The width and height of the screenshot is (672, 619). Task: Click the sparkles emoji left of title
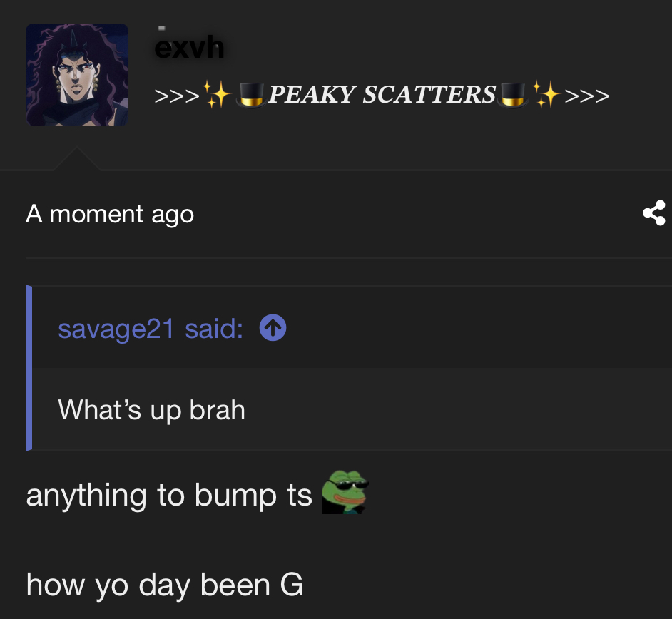click(x=218, y=94)
